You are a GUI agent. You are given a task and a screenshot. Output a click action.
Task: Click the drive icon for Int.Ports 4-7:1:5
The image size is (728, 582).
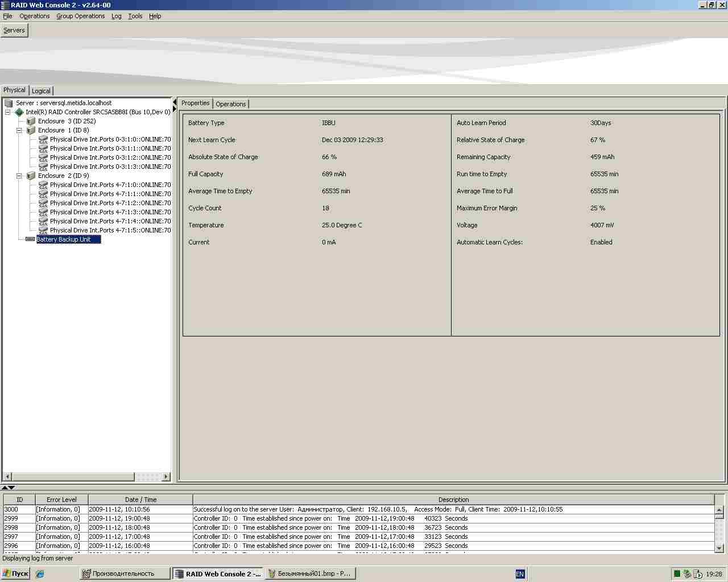click(43, 230)
